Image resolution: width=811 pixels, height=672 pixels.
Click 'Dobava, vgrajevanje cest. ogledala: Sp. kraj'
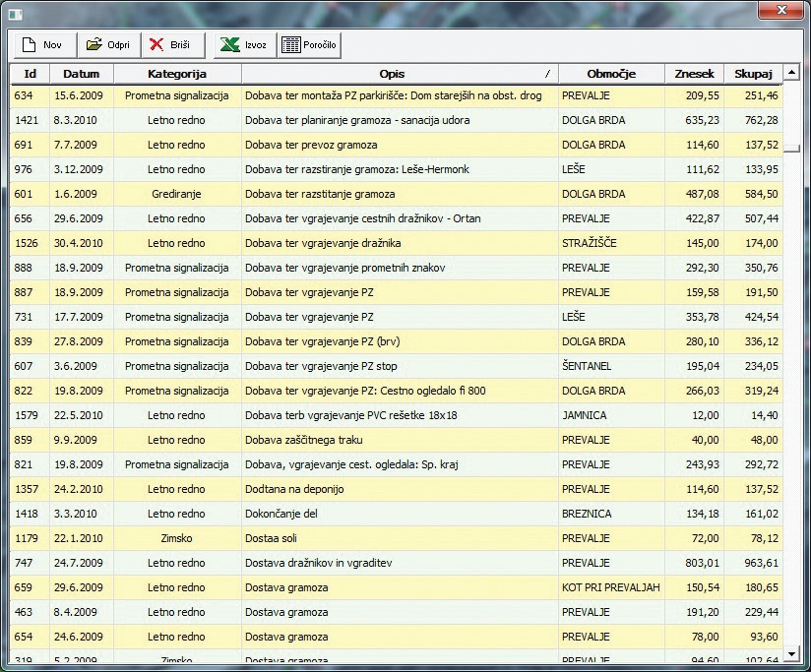[351, 464]
